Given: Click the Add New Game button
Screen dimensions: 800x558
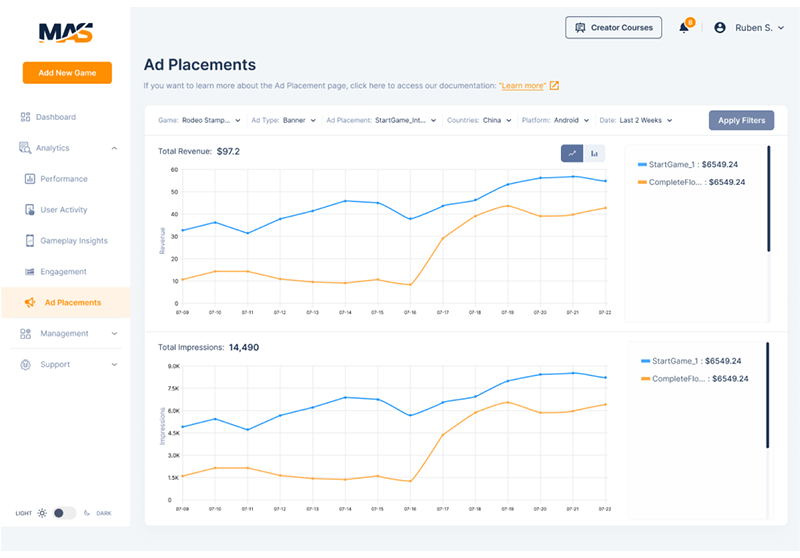Looking at the screenshot, I should coord(67,73).
